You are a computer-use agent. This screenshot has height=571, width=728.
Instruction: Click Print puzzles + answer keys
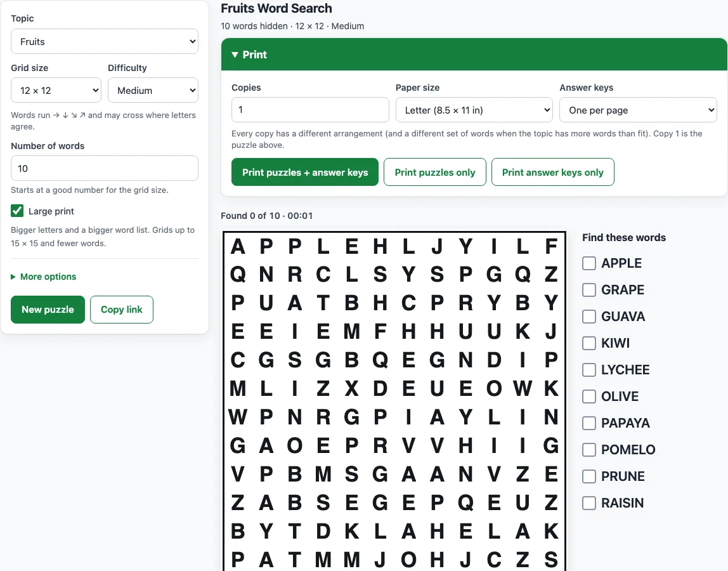coord(305,173)
